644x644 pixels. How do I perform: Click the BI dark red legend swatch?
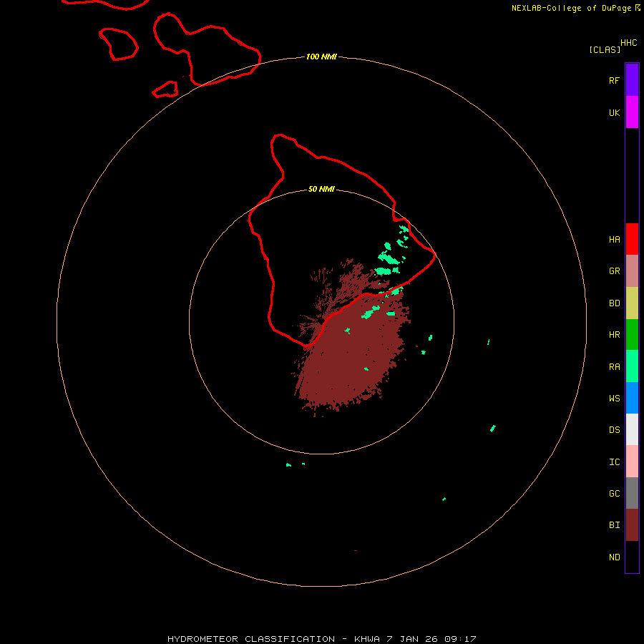point(632,525)
